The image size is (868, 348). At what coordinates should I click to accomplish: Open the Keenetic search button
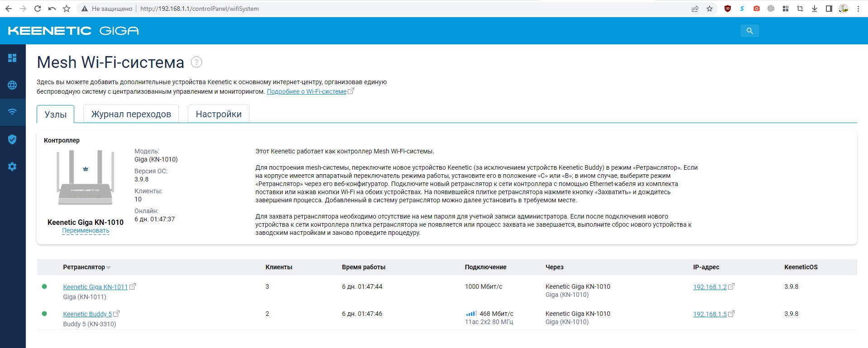pos(750,31)
